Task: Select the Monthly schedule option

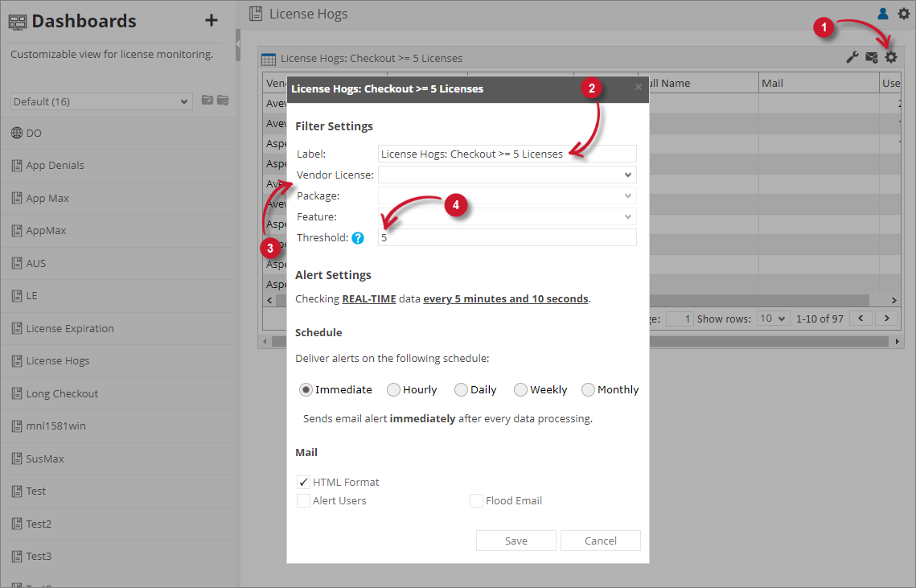Action: click(588, 390)
